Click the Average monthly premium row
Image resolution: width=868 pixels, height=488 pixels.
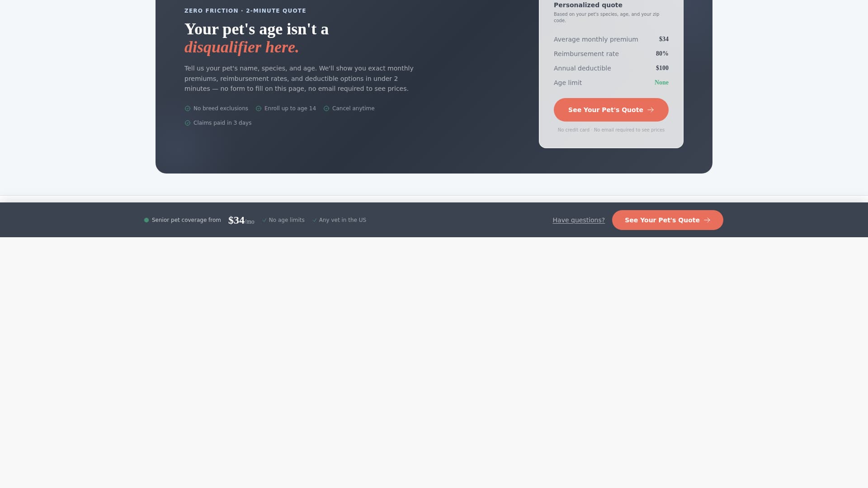click(x=611, y=39)
